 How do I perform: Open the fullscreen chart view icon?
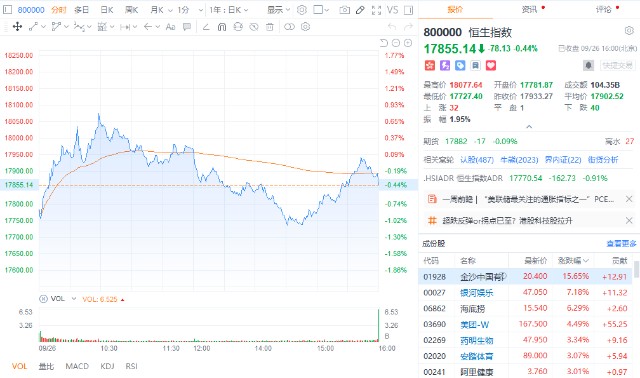376,10
